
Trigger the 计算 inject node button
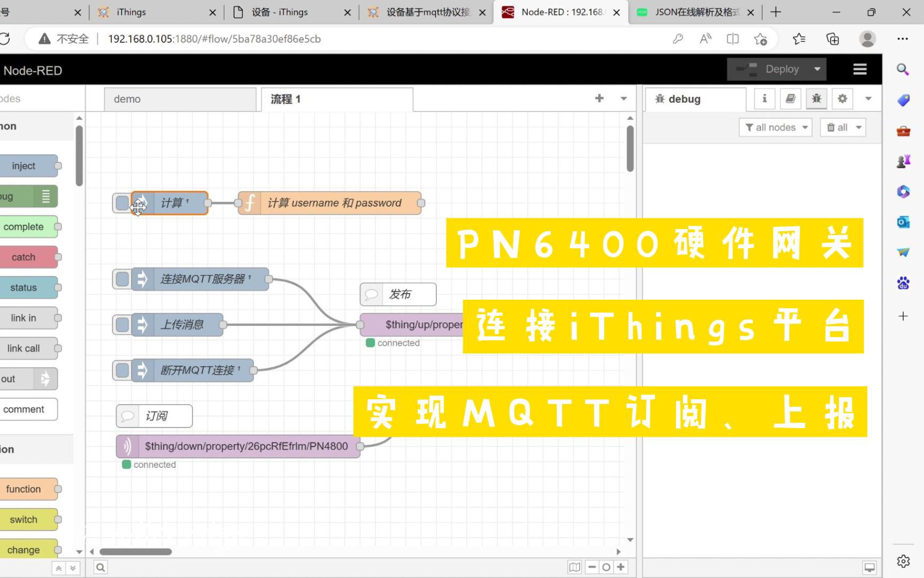pos(122,203)
